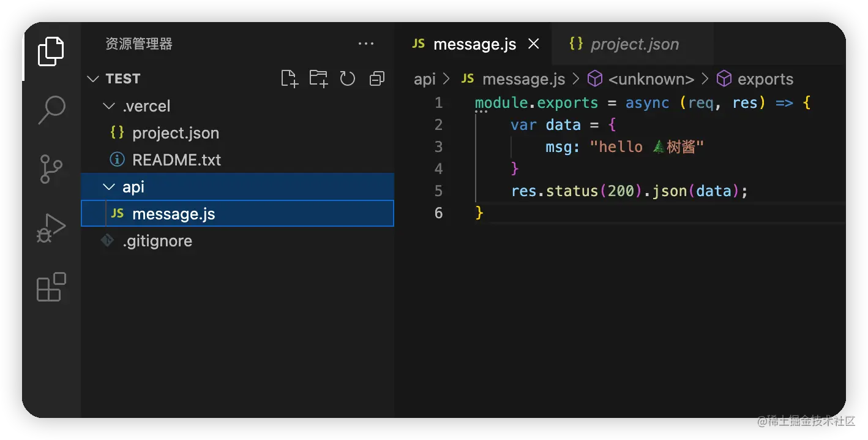The image size is (868, 440).
Task: Open .gitignore file in explorer
Action: pos(157,241)
